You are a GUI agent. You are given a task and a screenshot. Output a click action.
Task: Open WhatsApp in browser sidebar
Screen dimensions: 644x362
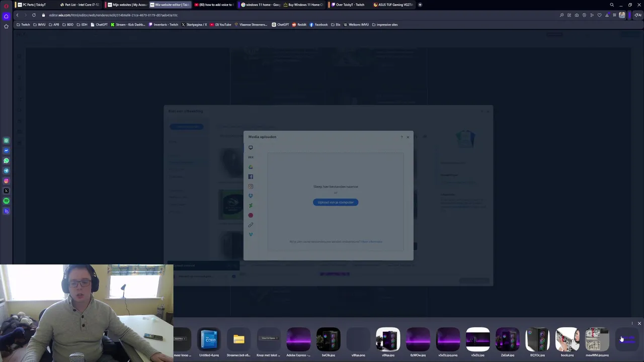(x=6, y=161)
